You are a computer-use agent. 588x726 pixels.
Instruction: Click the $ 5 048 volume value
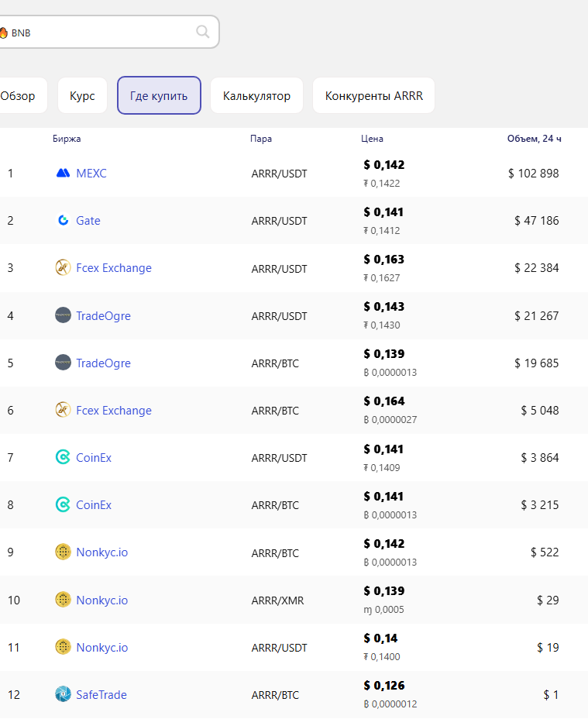540,410
